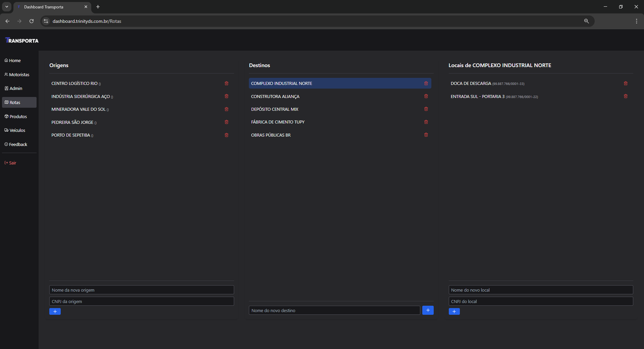
Task: Add new origin with plus button
Action: click(55, 311)
